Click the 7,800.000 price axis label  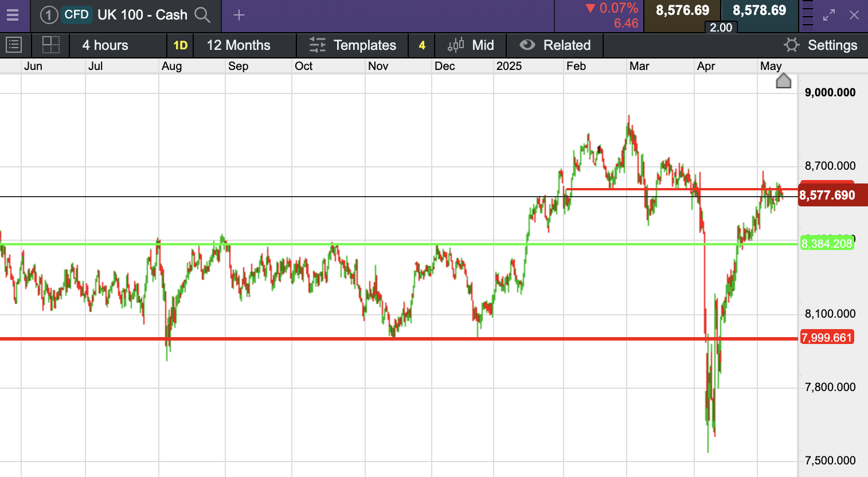point(830,387)
